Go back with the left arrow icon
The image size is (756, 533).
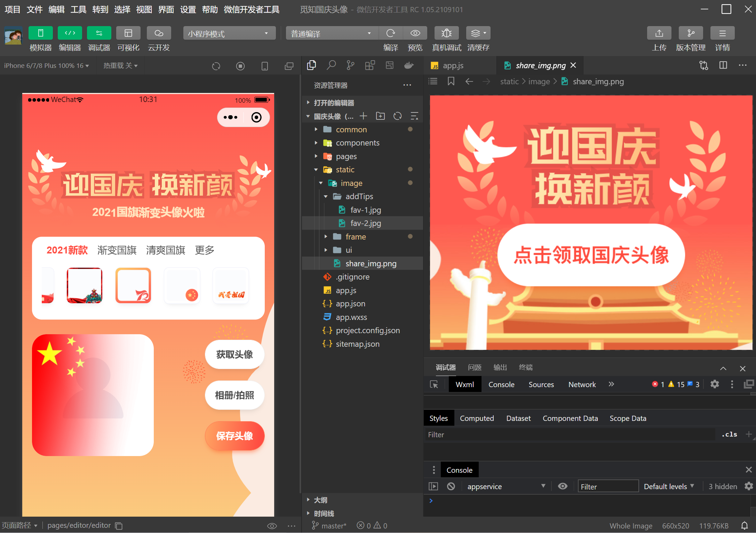(x=469, y=81)
